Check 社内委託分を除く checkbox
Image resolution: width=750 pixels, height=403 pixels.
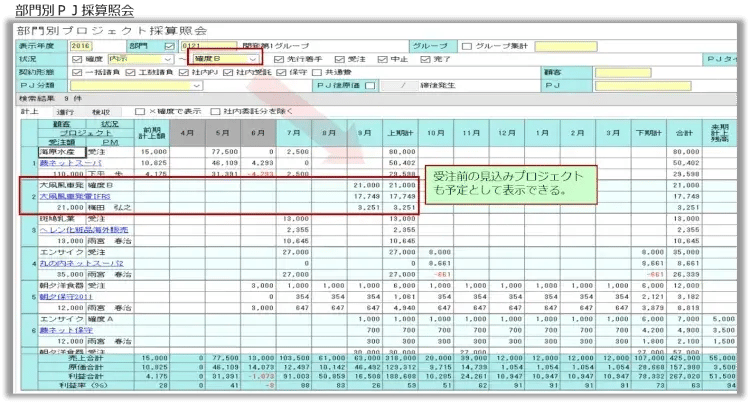[217, 112]
